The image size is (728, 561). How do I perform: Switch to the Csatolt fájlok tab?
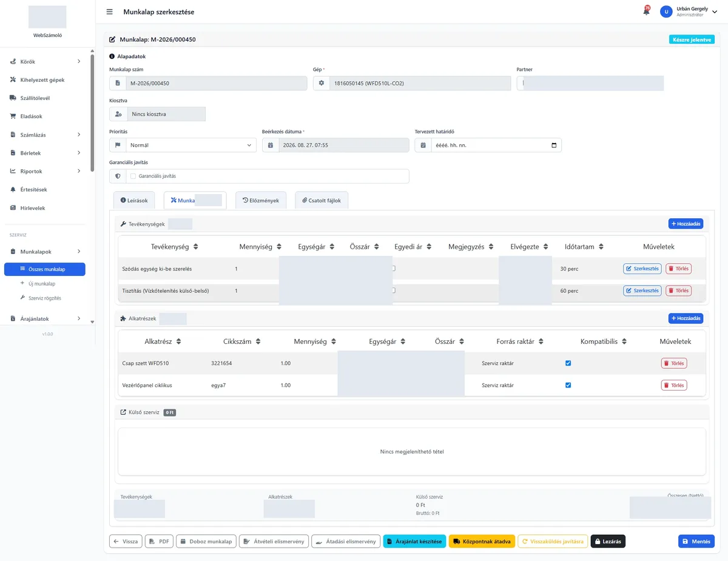322,200
